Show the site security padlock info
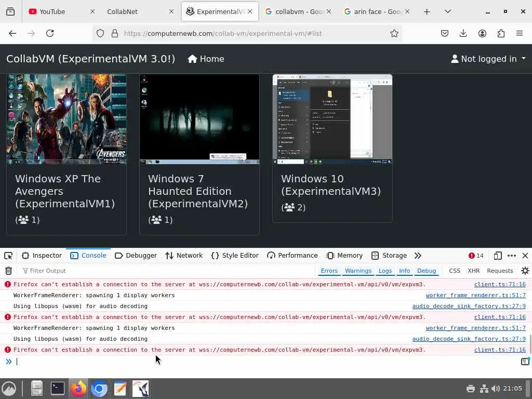Screen dimensions: 532x399 pos(115,33)
